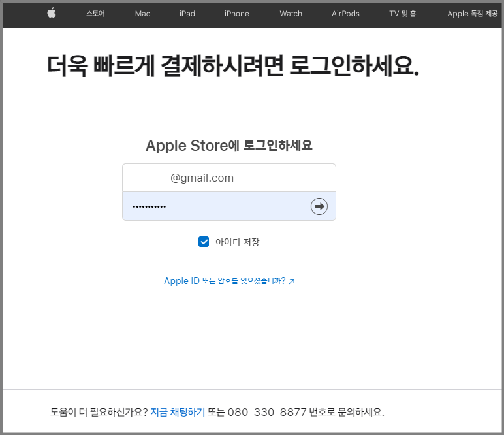The height and width of the screenshot is (435, 504).
Task: Go to the Mac section
Action: point(142,14)
